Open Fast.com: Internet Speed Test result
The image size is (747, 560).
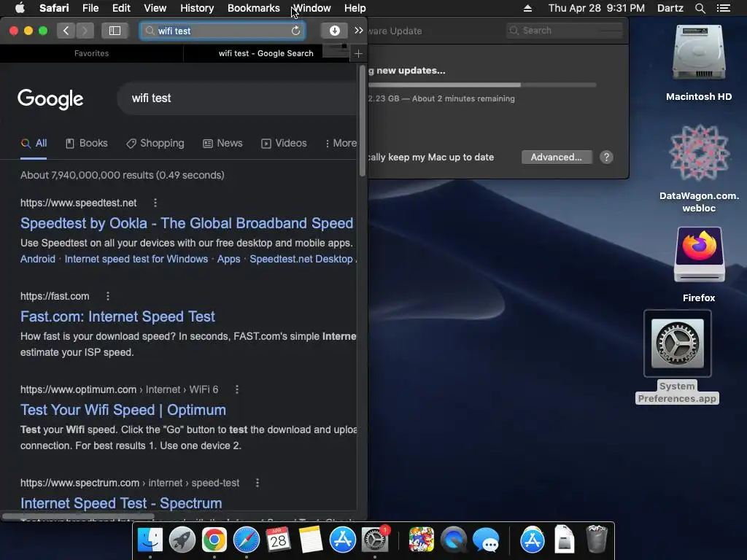tap(117, 316)
